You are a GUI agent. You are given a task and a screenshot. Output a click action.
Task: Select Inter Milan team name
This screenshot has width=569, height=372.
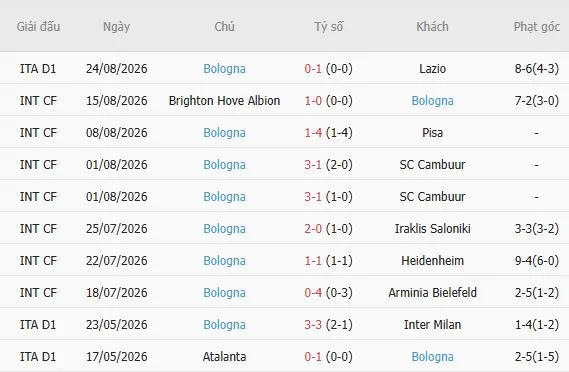[432, 324]
